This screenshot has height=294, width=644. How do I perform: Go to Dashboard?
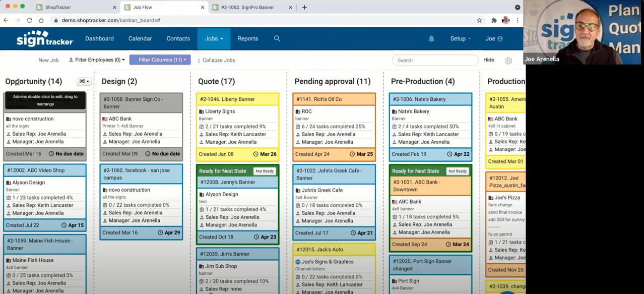click(x=99, y=38)
